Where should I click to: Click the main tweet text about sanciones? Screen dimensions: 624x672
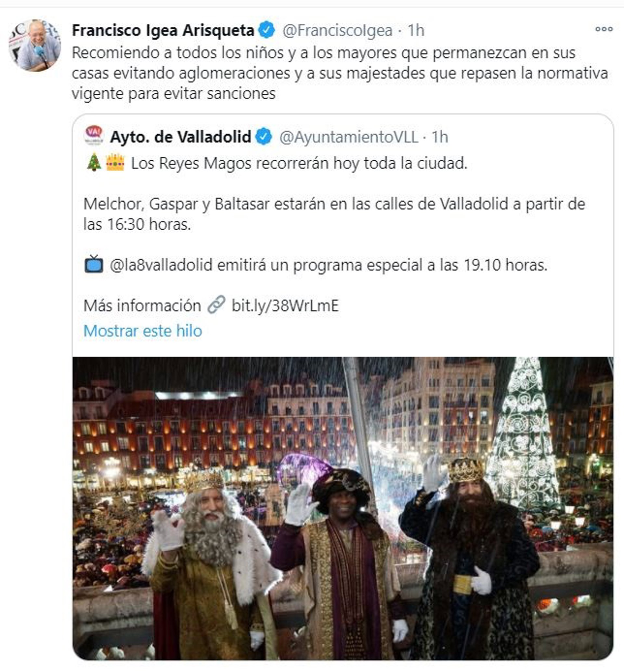tap(340, 73)
